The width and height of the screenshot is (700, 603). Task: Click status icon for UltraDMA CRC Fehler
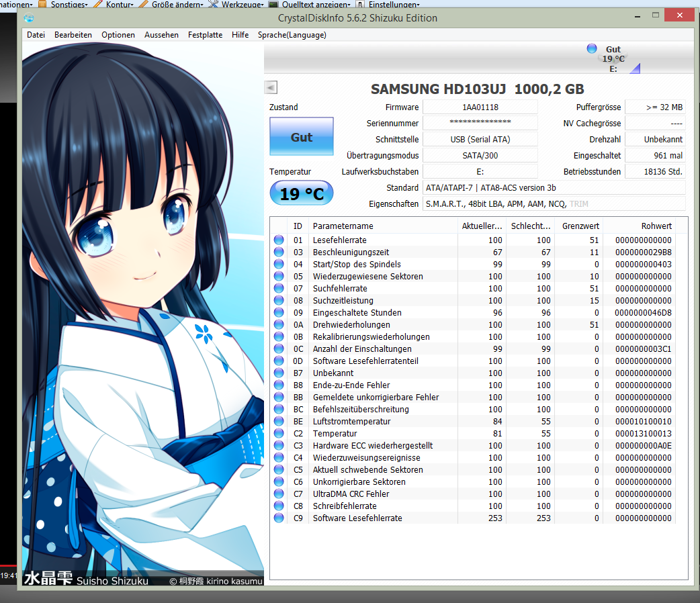click(x=279, y=493)
